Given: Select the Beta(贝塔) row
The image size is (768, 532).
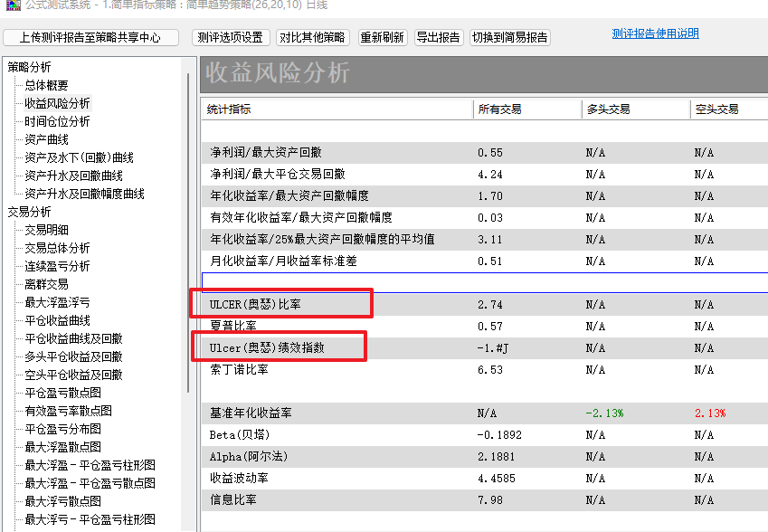Looking at the screenshot, I should click(x=485, y=435).
